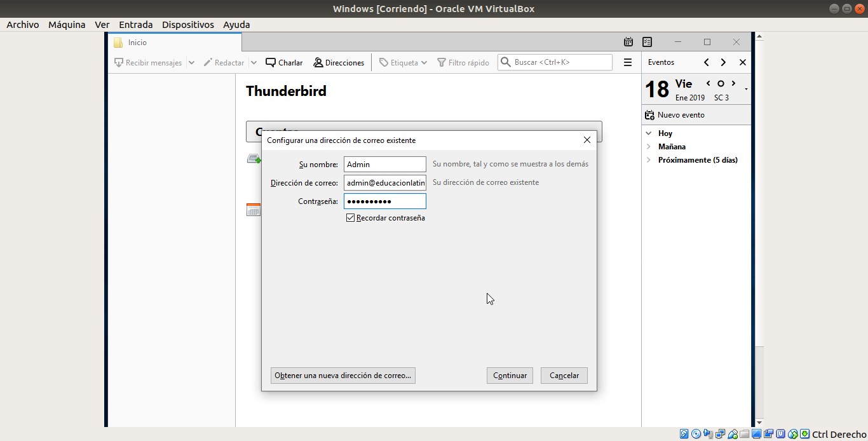
Task: Click the Continuar button
Action: [510, 376]
